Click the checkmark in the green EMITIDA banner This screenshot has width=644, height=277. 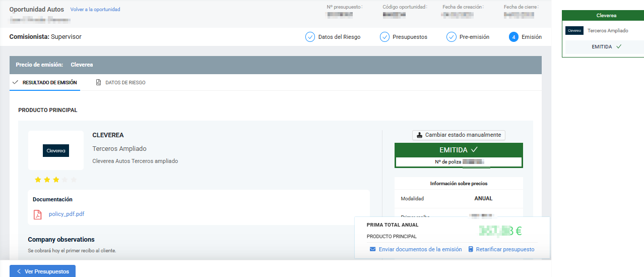pos(474,150)
